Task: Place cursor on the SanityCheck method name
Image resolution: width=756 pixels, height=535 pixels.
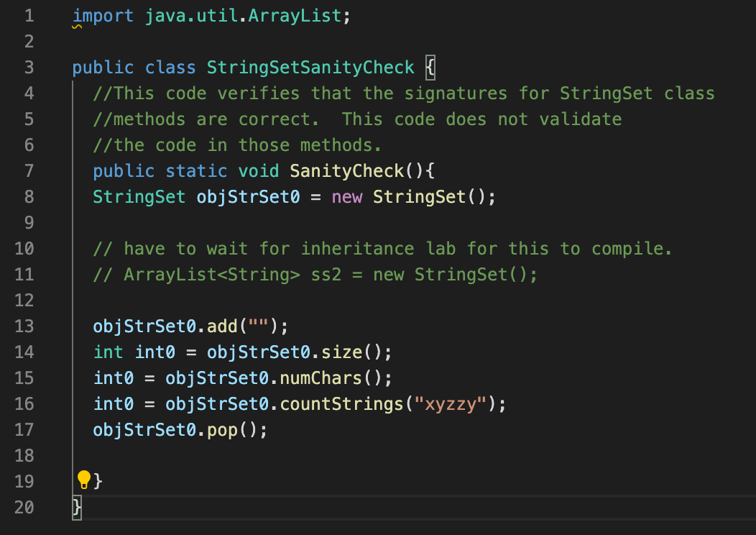Action: click(346, 170)
